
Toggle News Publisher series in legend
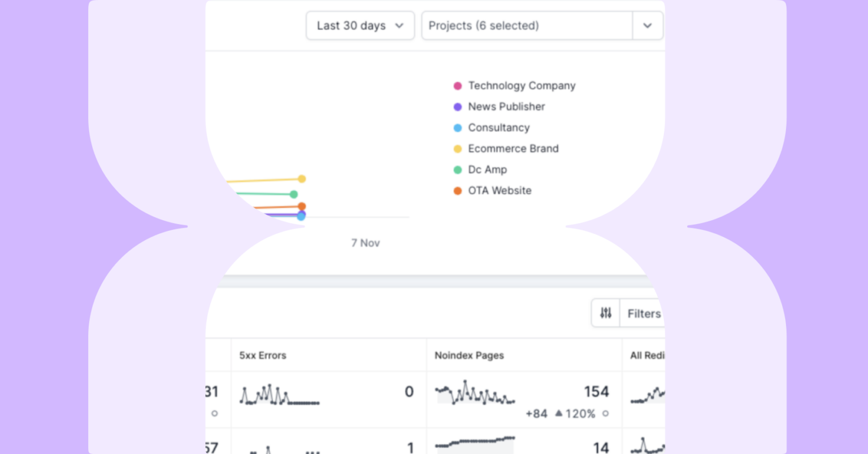[506, 107]
